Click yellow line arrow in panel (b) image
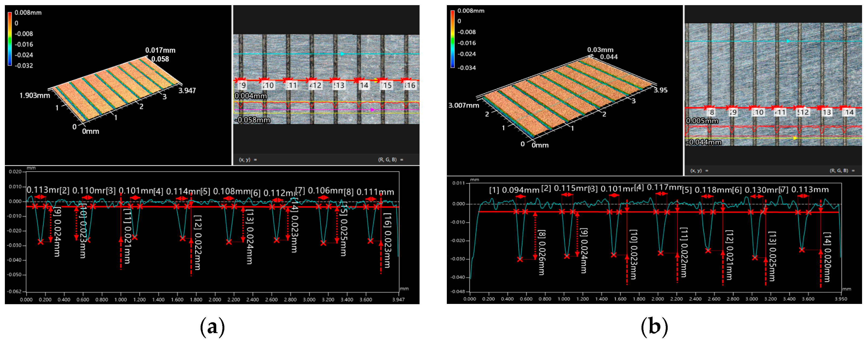This screenshot has height=342, width=868. (x=795, y=138)
